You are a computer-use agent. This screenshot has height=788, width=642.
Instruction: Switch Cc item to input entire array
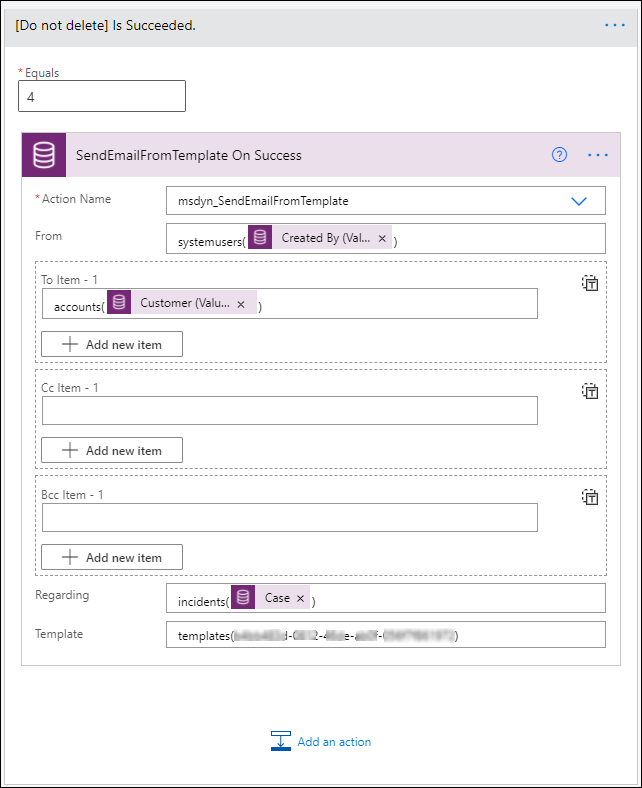(x=590, y=391)
